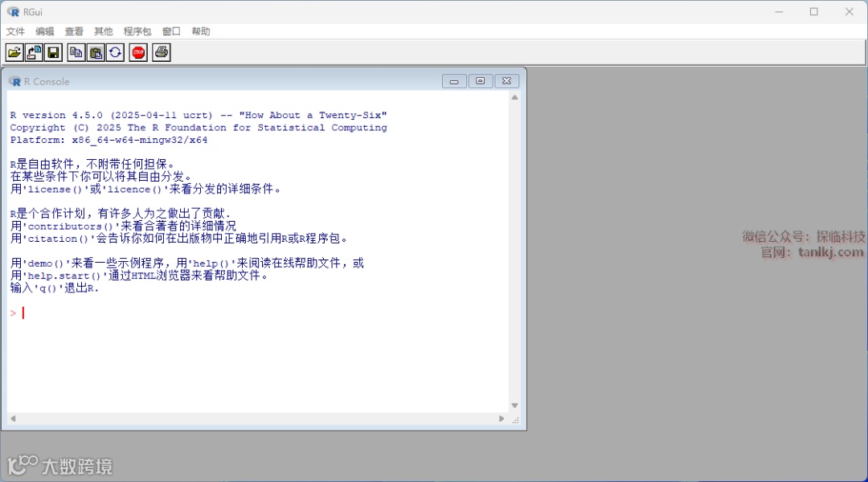This screenshot has width=868, height=482.
Task: Minimize the R Console child window
Action: click(454, 81)
